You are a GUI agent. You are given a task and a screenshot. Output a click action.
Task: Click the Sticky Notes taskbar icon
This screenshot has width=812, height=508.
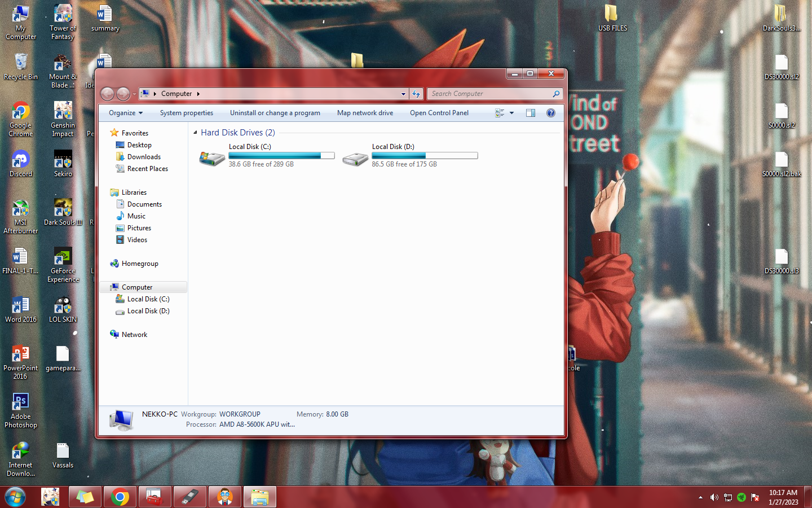click(x=85, y=497)
